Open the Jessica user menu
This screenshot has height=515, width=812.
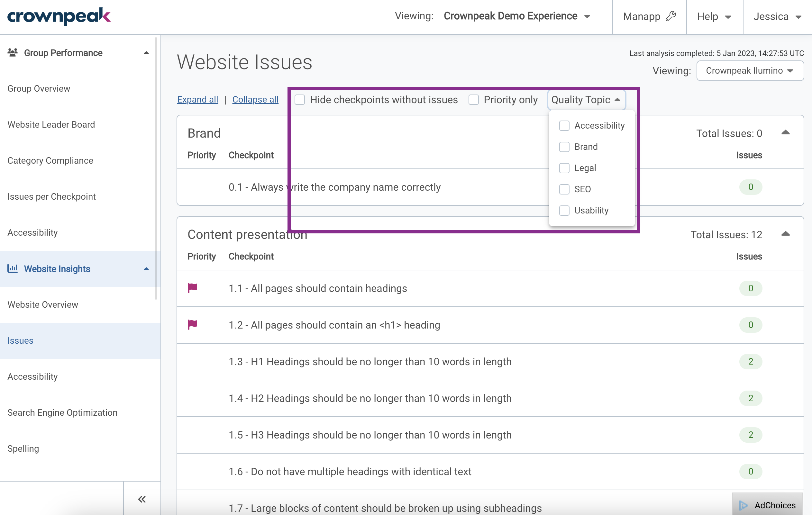(777, 16)
